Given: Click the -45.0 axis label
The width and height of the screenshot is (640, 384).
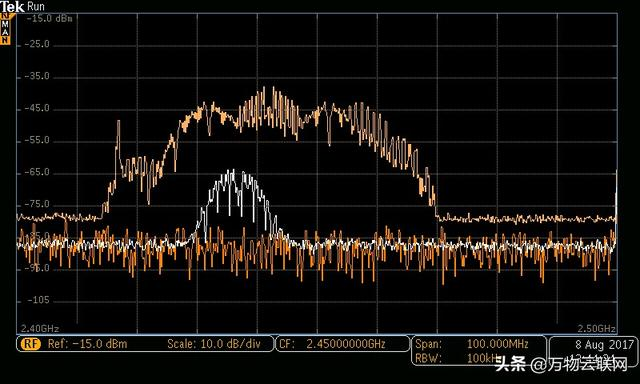Looking at the screenshot, I should pyautogui.click(x=37, y=108).
